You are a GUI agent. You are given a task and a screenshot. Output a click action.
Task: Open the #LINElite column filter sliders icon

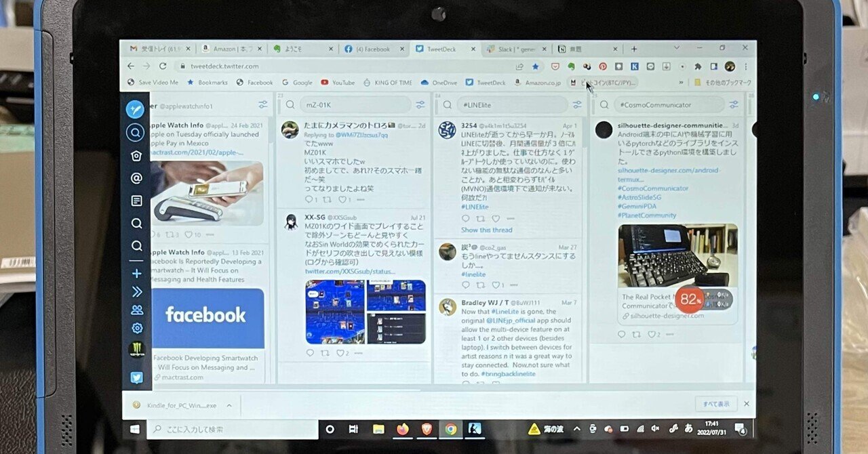pos(577,104)
